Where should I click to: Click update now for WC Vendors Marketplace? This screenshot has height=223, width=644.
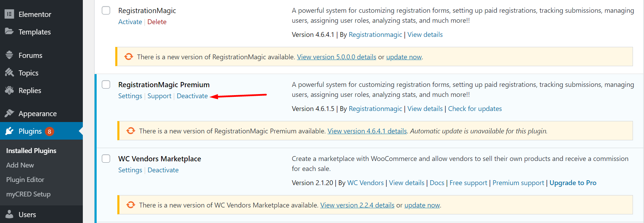coord(422,205)
